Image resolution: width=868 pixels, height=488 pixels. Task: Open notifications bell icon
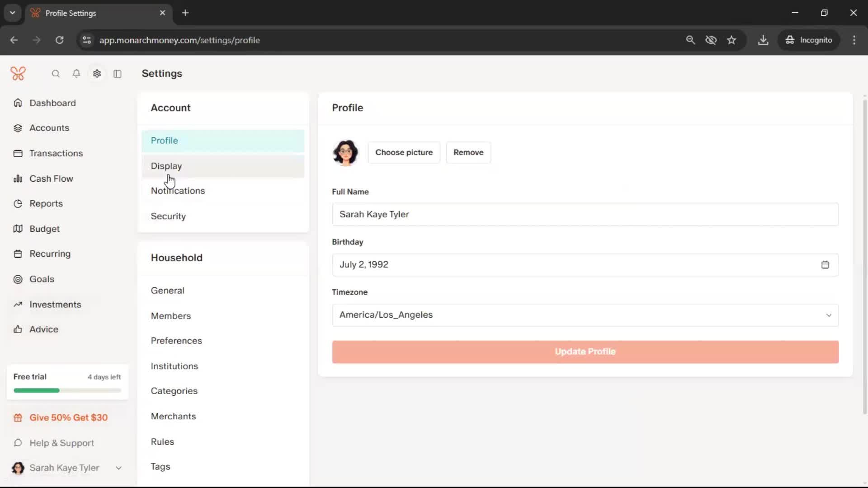pos(76,74)
